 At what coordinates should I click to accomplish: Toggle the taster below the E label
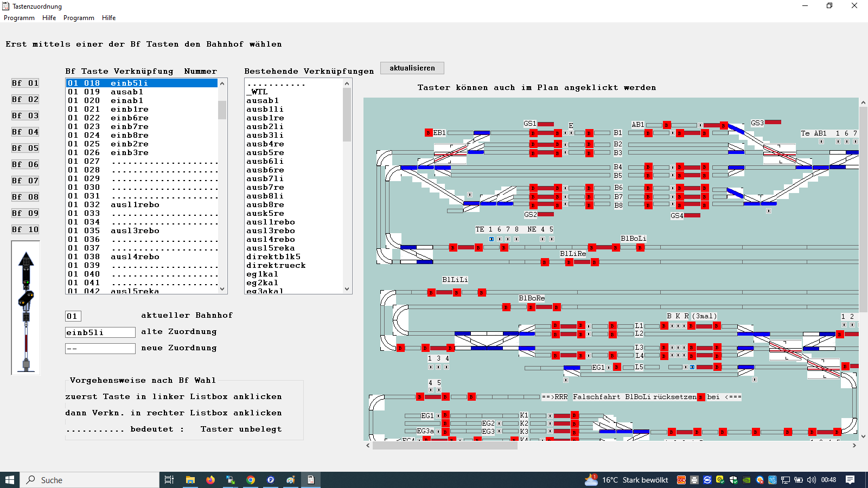point(571,133)
